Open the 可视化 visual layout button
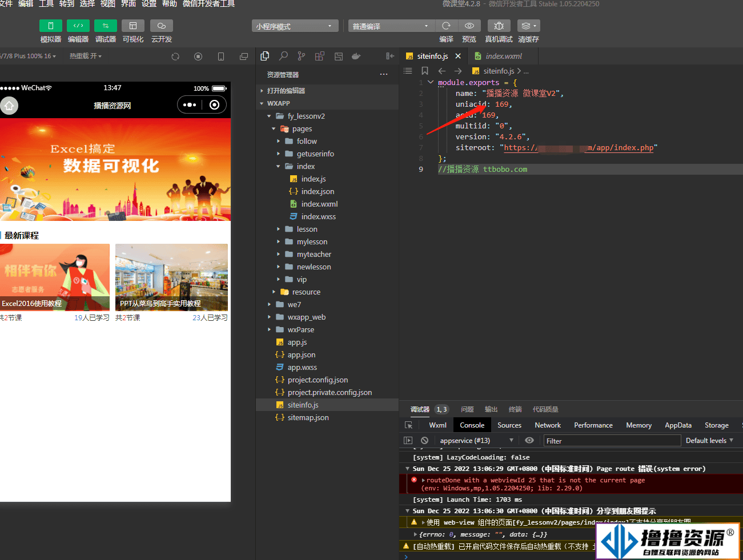This screenshot has height=560, width=743. [x=133, y=26]
